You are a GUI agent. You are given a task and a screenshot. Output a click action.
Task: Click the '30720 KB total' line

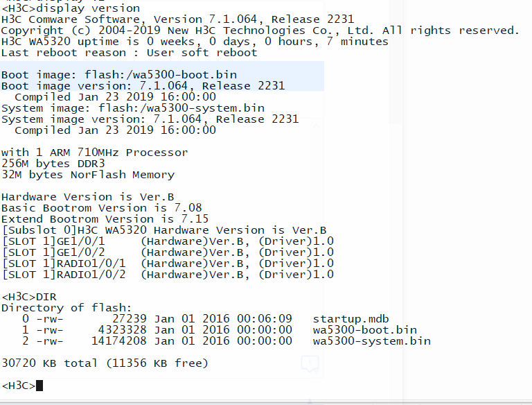click(105, 363)
